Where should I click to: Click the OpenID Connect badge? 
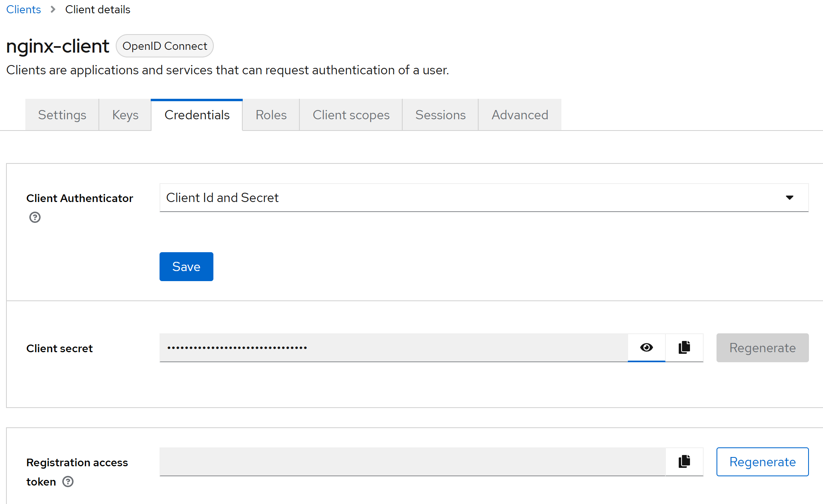165,46
